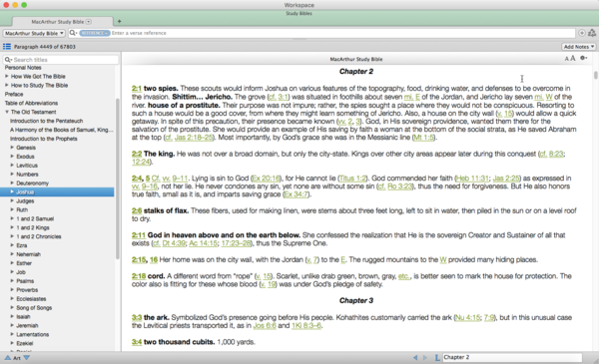Select Joshua in the contents tree

pyautogui.click(x=57, y=191)
